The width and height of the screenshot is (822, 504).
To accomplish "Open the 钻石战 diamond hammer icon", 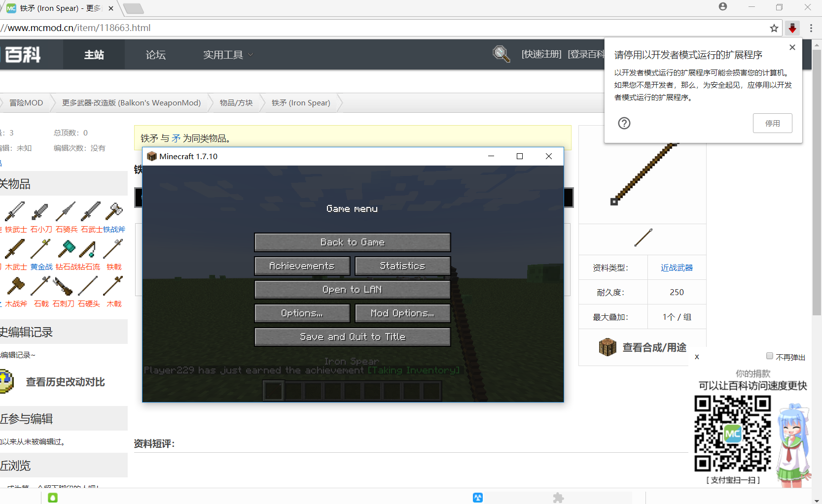I will [66, 249].
